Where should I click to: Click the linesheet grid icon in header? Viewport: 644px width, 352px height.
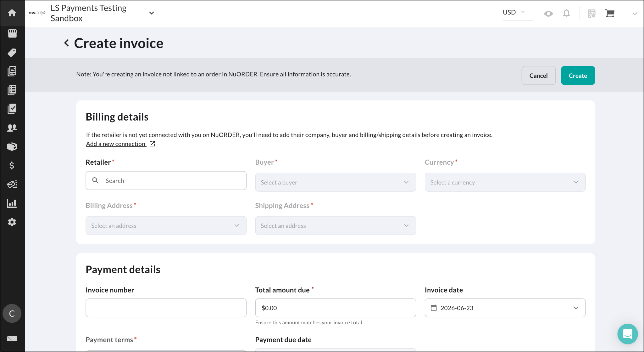[x=591, y=14]
